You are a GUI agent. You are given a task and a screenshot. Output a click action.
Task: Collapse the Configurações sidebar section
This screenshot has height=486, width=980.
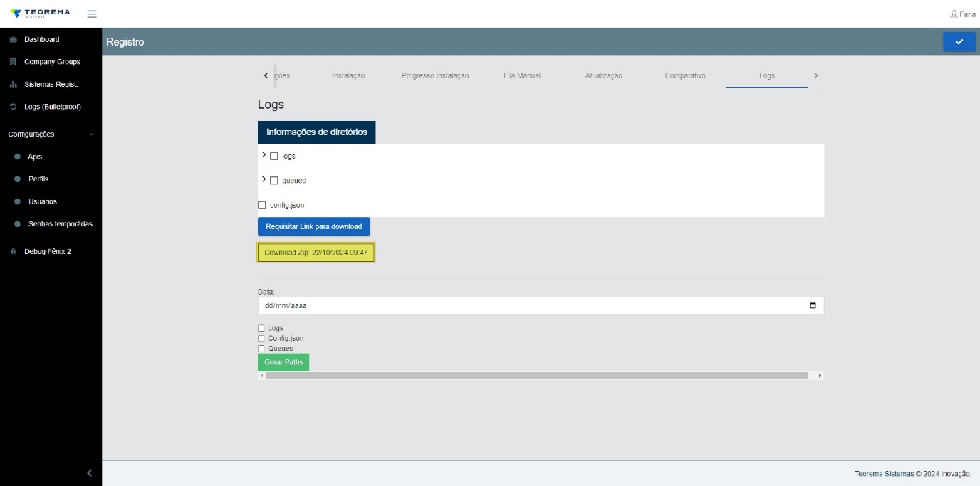pyautogui.click(x=51, y=134)
